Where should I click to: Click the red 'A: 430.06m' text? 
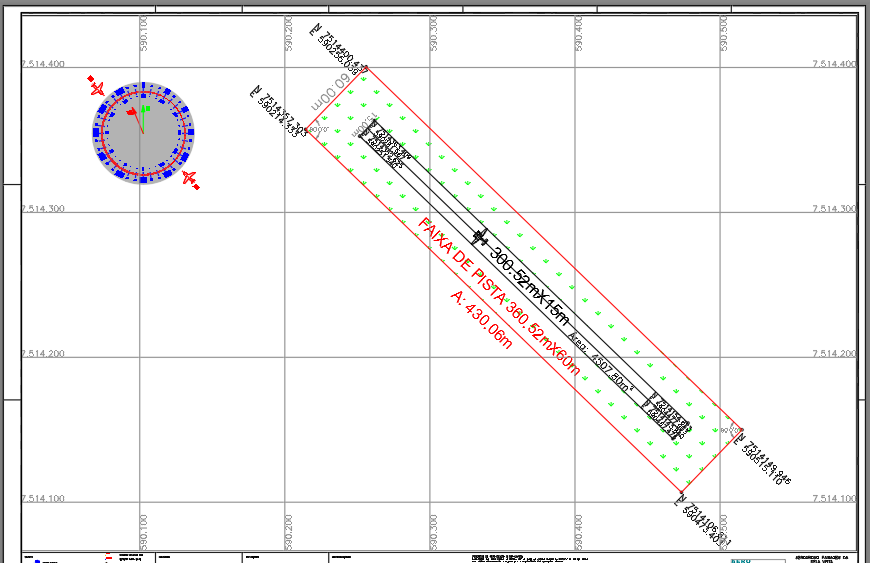coord(481,319)
